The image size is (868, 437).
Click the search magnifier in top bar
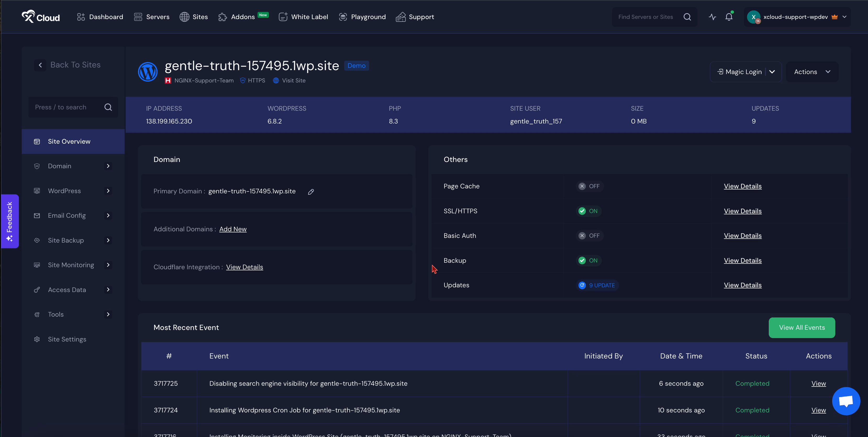pyautogui.click(x=687, y=17)
